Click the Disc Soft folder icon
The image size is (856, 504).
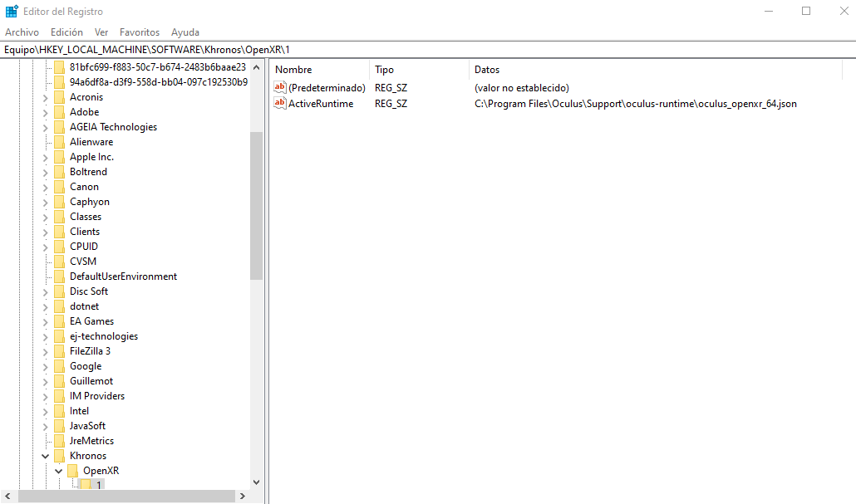pyautogui.click(x=60, y=291)
